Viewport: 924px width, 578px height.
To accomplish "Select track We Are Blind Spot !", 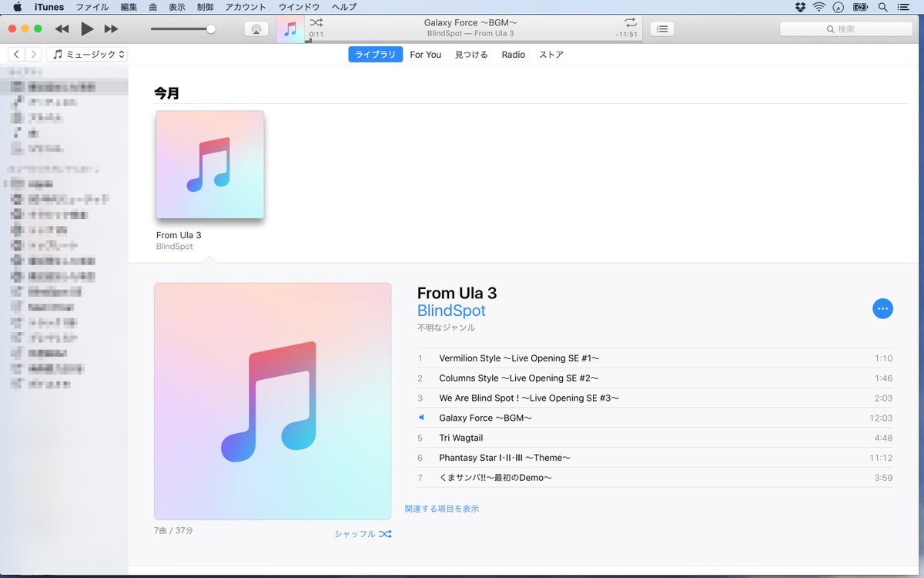I will 654,398.
